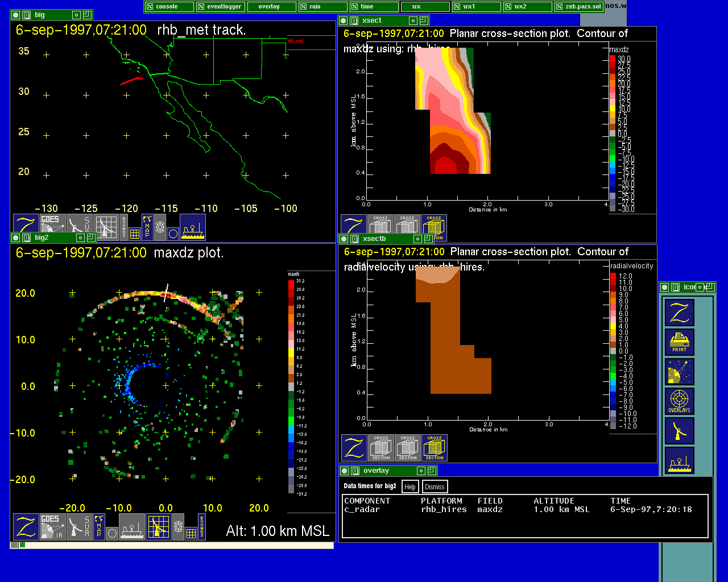Click the yellow CROSS SECTION icon in xsectb

click(x=435, y=448)
